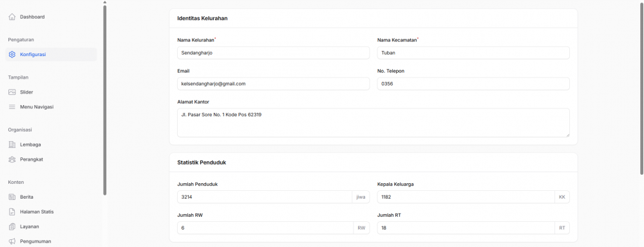644x247 pixels.
Task: Click the Layanan clipboard icon
Action: [x=12, y=226]
